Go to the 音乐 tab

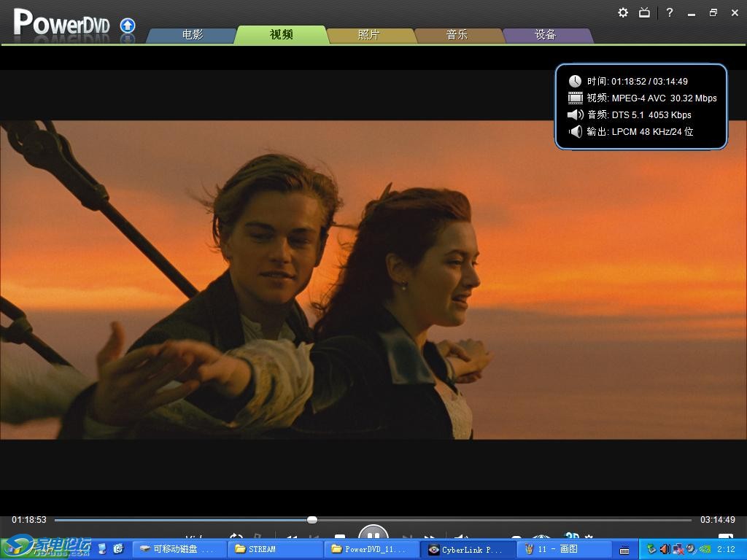(x=457, y=35)
